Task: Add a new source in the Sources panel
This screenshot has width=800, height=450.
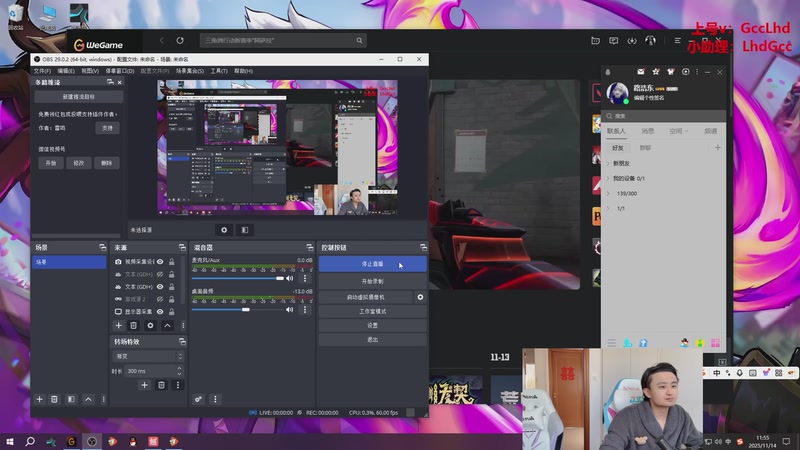Action: point(118,326)
